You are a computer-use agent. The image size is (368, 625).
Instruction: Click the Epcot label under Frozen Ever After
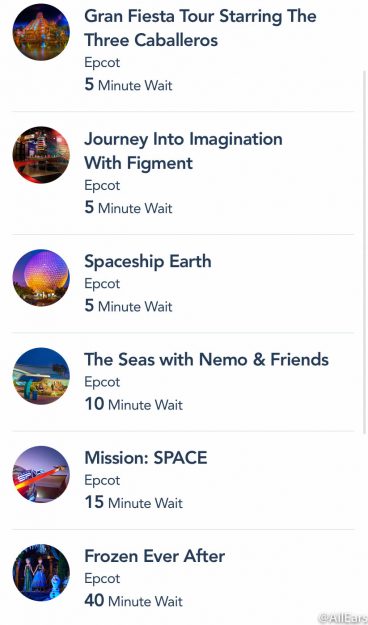click(102, 579)
